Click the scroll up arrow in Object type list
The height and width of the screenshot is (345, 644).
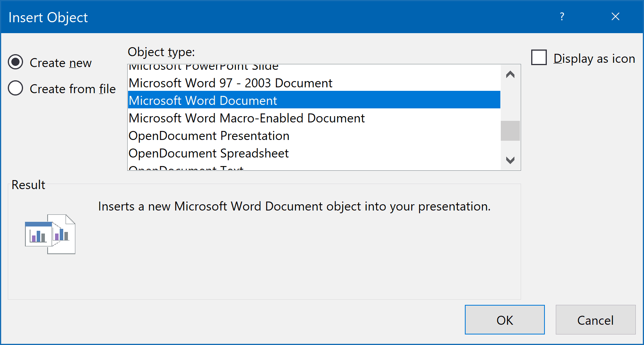510,74
